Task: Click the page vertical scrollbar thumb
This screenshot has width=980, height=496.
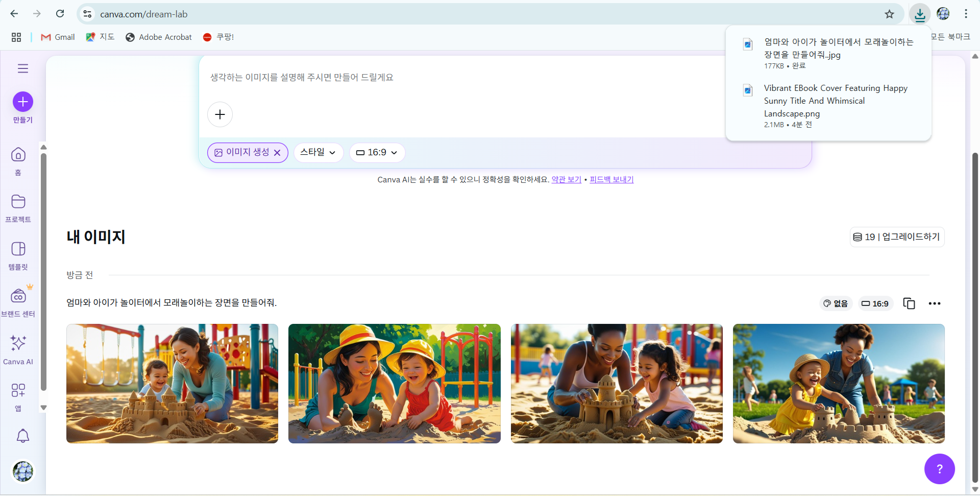Action: click(x=975, y=317)
